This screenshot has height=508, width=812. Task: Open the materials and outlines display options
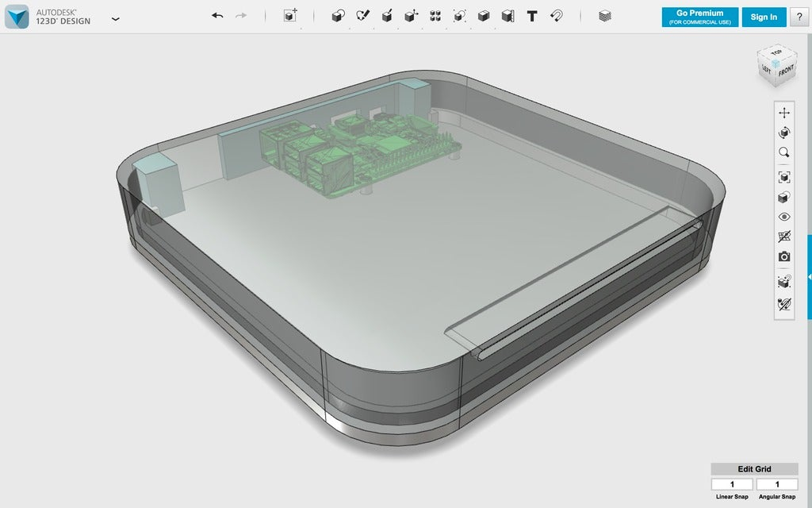coord(784,197)
